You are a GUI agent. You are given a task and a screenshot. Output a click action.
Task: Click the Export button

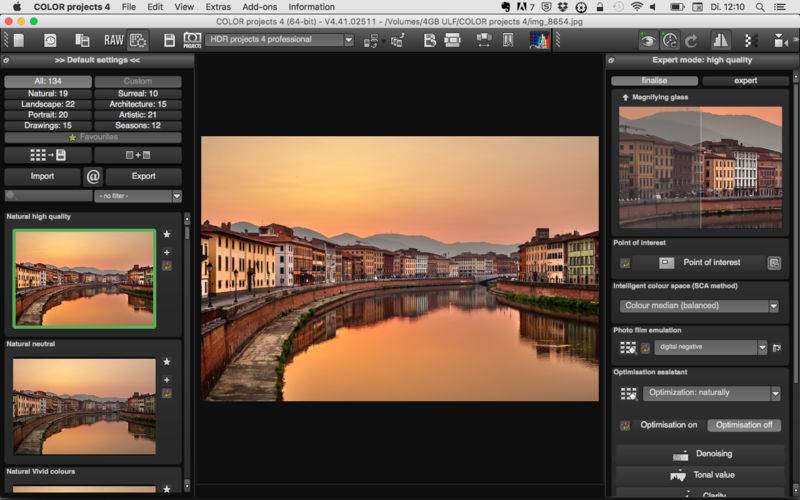(x=143, y=177)
